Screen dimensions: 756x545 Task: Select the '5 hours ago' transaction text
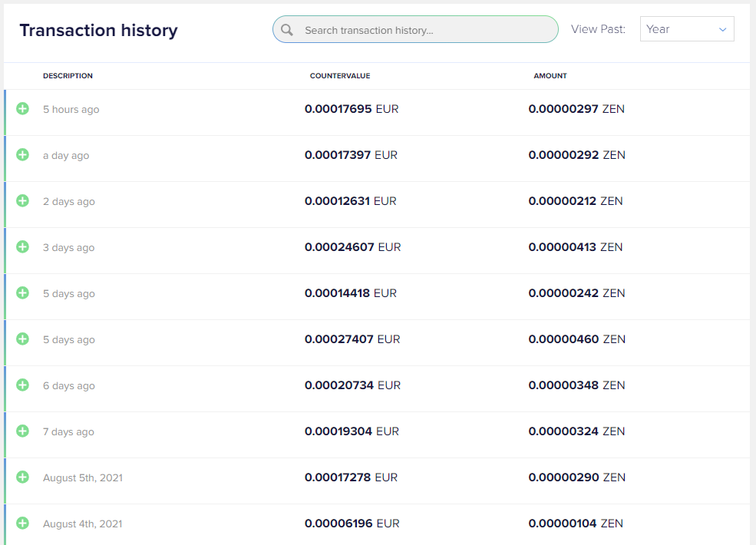pos(71,110)
